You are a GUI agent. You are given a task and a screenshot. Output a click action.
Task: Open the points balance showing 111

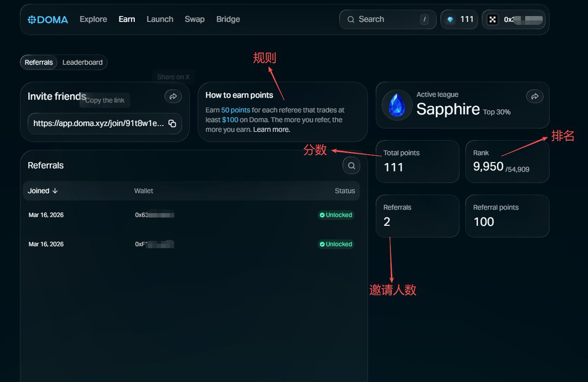[459, 20]
